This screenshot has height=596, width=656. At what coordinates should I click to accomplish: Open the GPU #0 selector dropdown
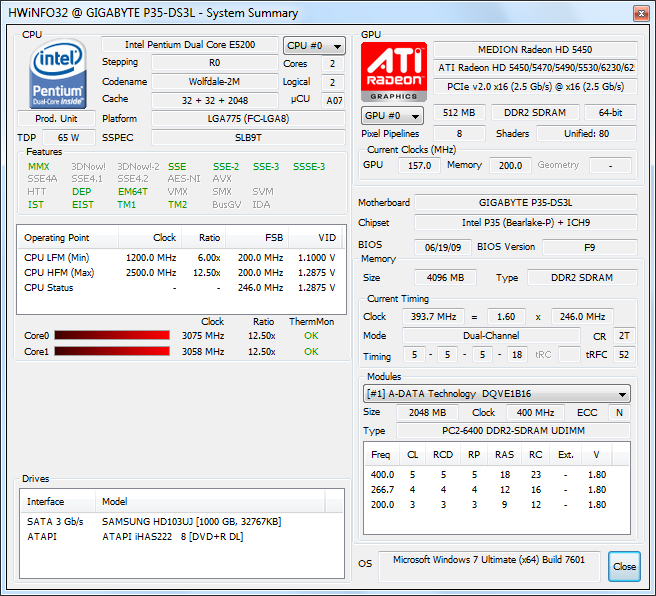click(392, 115)
